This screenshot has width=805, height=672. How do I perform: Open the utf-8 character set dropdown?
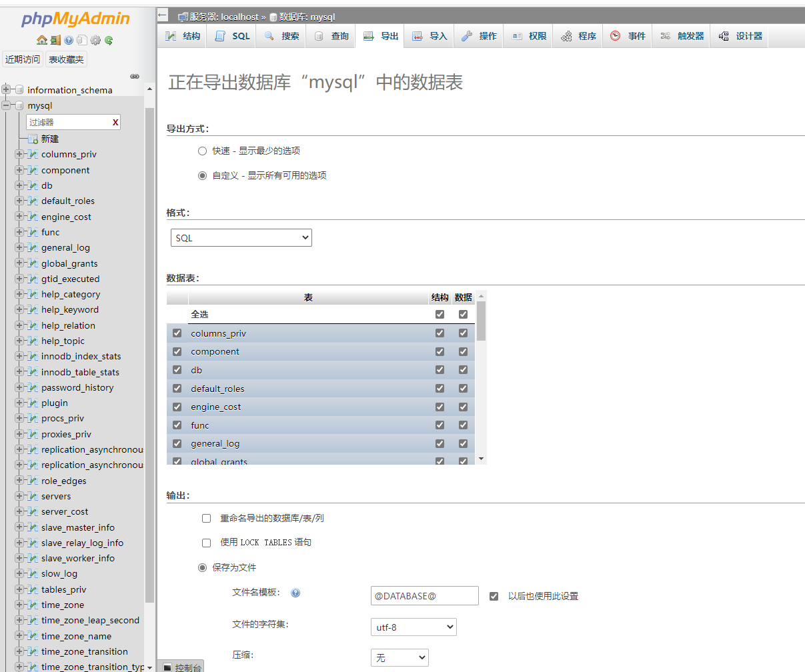[414, 627]
